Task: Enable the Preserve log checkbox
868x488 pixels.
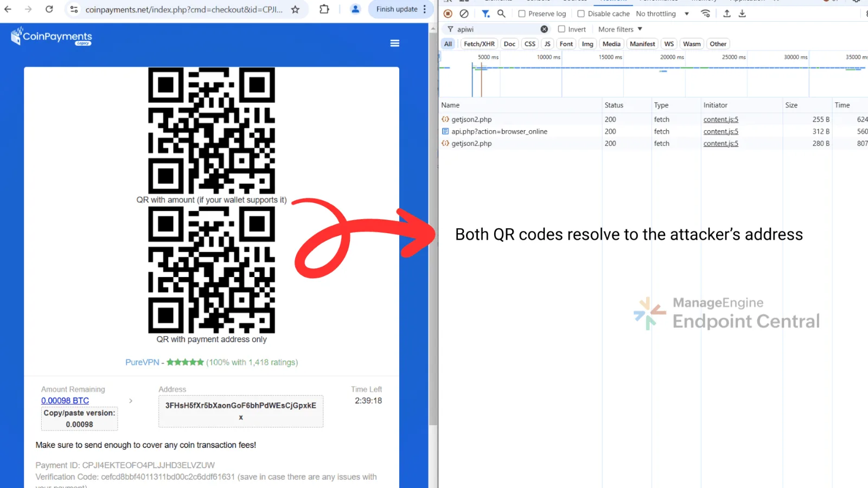Action: click(x=522, y=14)
